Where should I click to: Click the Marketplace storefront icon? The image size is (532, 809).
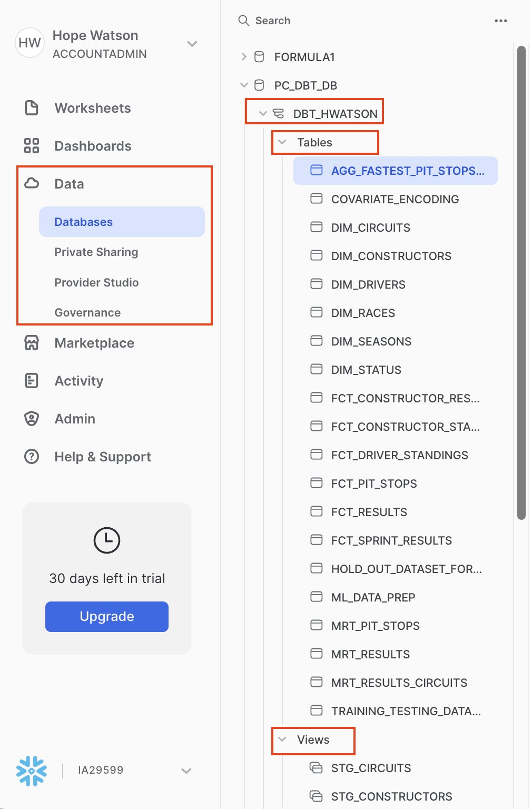32,343
